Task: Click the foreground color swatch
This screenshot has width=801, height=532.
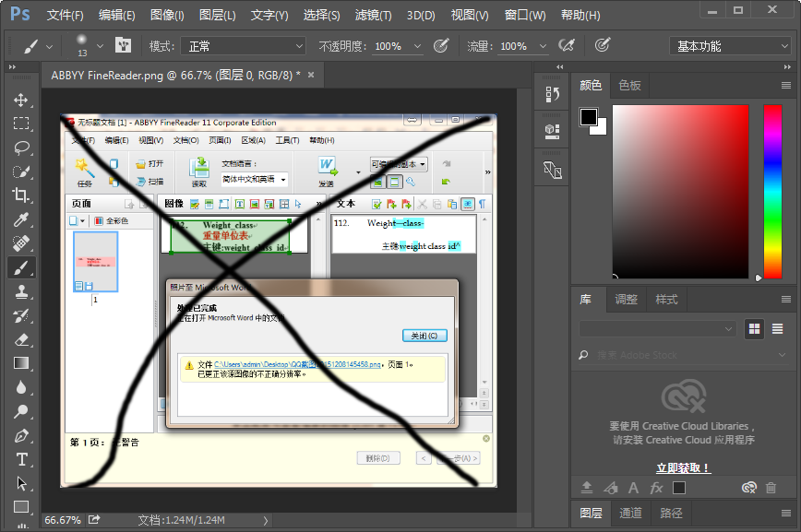Action: tap(588, 117)
